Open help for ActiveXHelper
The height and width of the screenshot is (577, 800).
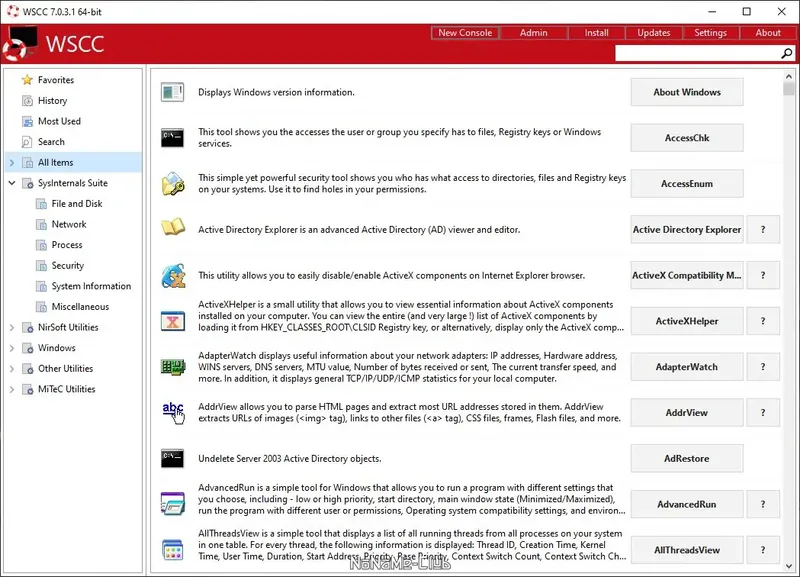pos(763,321)
